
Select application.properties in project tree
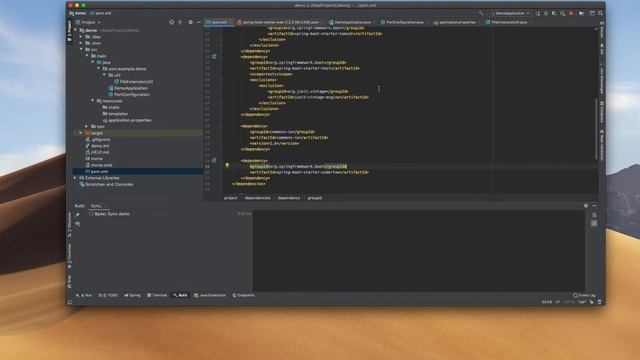[x=127, y=120]
